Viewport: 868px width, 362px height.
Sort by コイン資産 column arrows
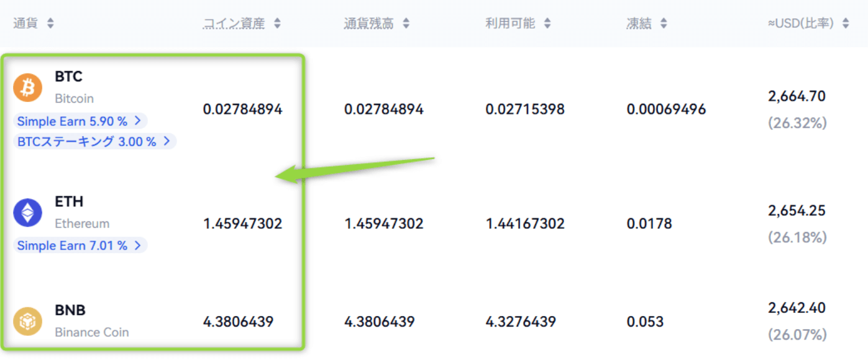click(277, 24)
